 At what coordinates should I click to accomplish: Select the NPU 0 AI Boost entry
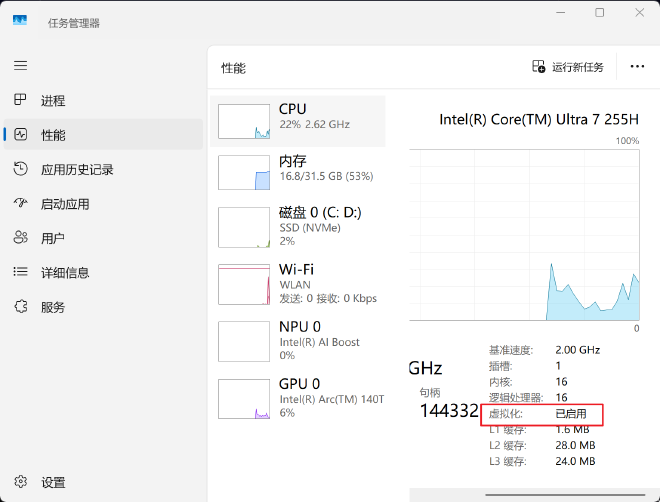[298, 340]
